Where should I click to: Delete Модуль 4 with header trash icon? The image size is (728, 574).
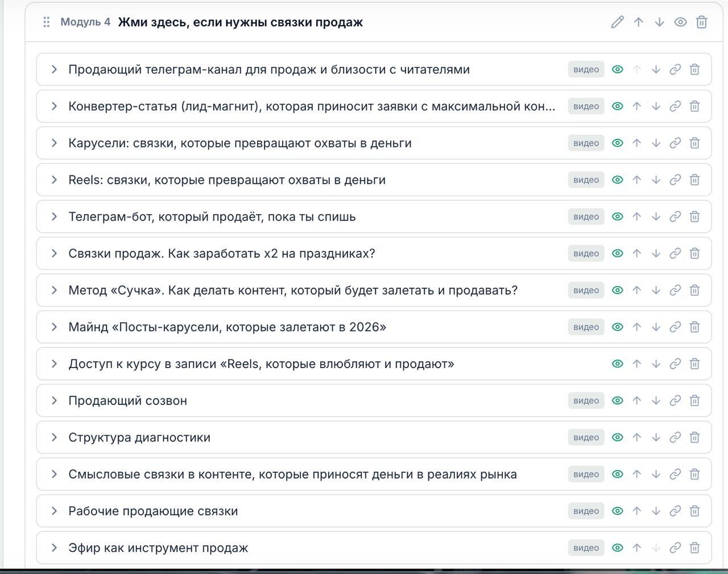(701, 22)
